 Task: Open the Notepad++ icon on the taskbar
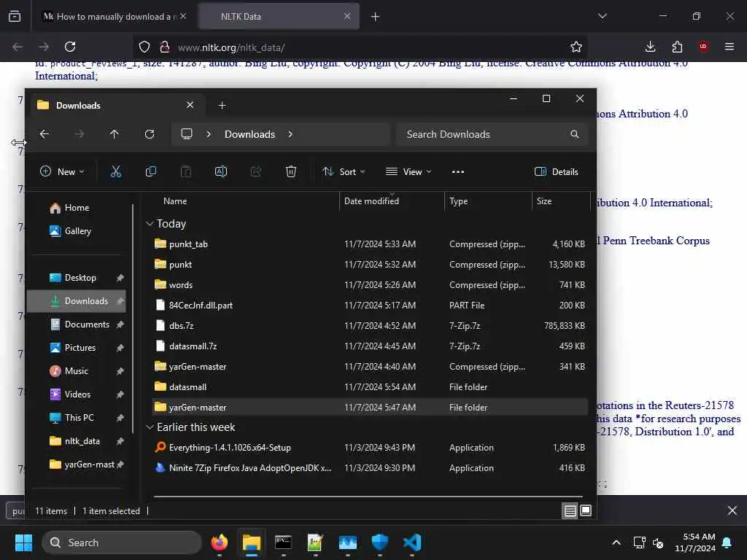click(315, 542)
